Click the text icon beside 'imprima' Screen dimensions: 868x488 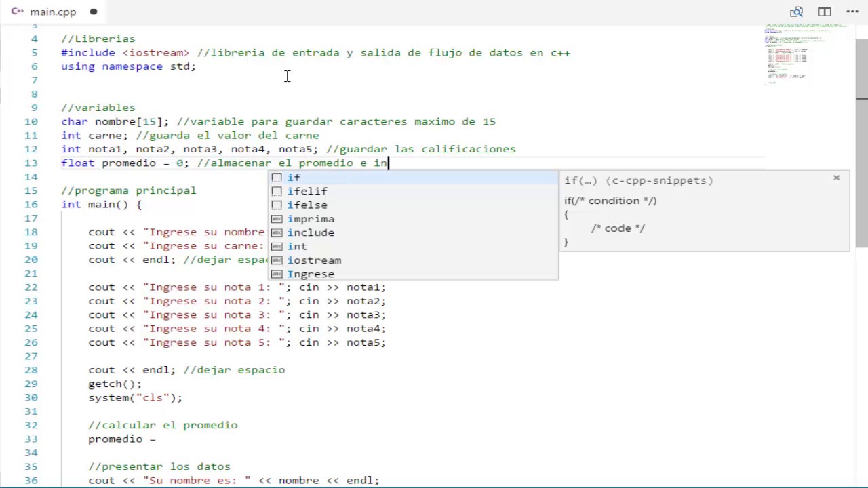[x=277, y=219]
